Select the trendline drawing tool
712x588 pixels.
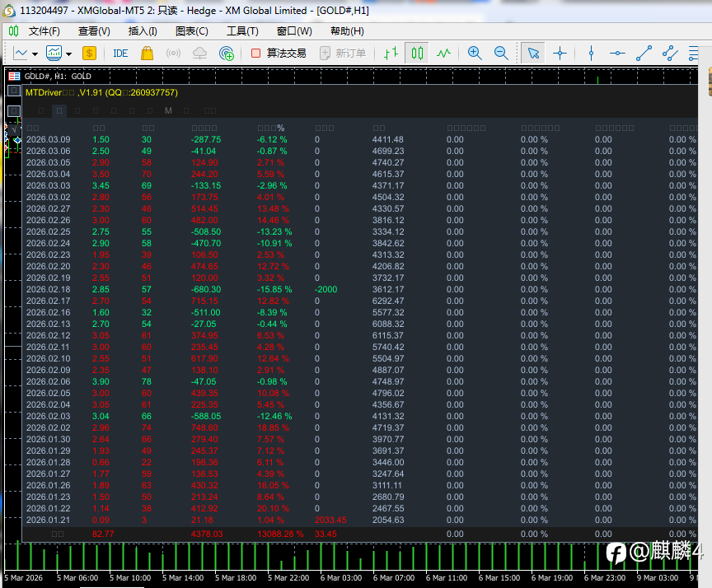[x=644, y=54]
